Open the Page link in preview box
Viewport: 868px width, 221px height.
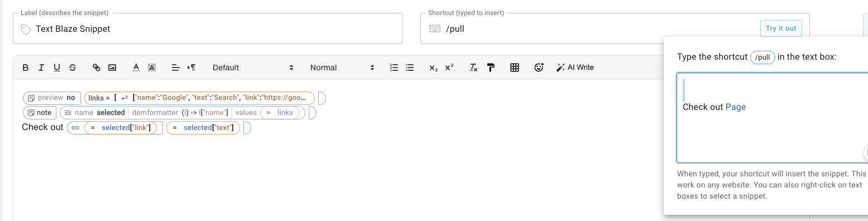[x=736, y=107]
